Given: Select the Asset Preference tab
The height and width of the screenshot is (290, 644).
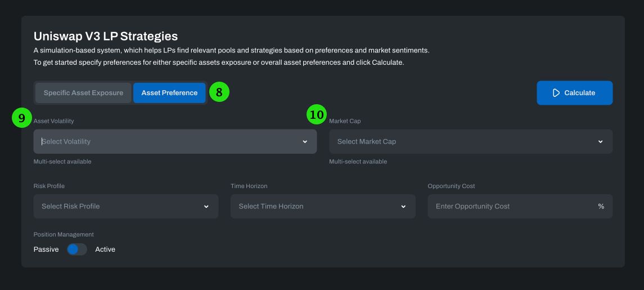Looking at the screenshot, I should [x=169, y=93].
